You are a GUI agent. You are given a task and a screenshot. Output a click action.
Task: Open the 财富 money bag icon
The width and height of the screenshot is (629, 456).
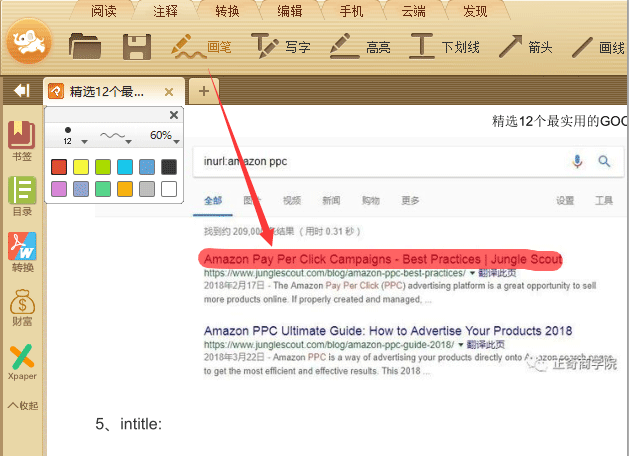[22, 308]
